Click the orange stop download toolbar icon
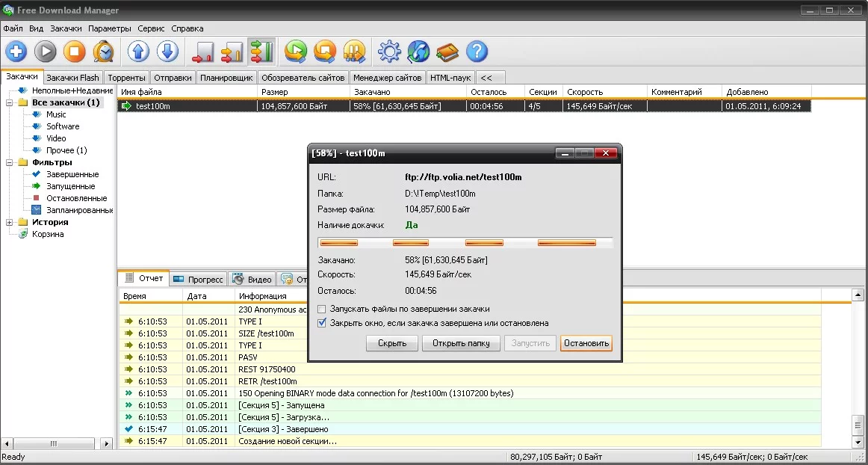Viewport: 868px width, 465px height. coord(74,52)
